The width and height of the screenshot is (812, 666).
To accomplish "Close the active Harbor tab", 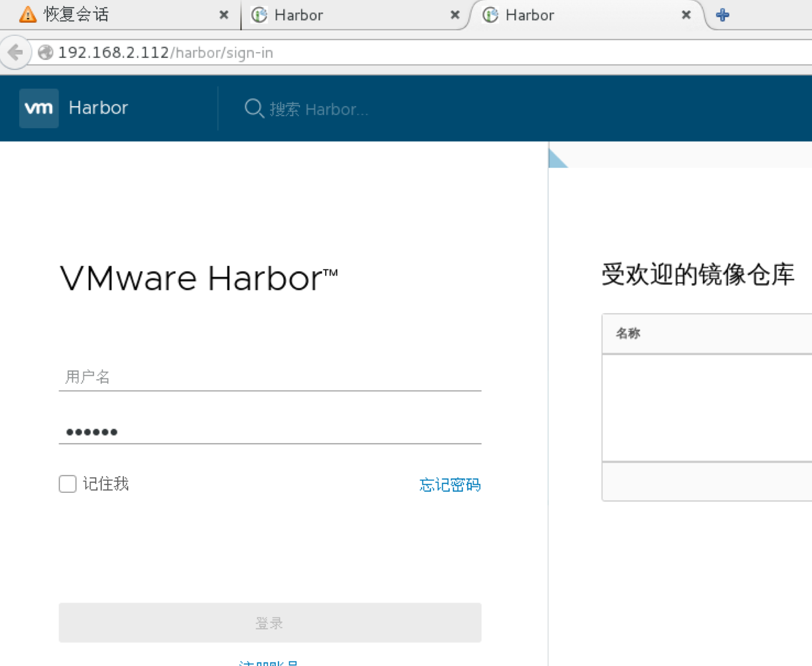I will coord(686,15).
